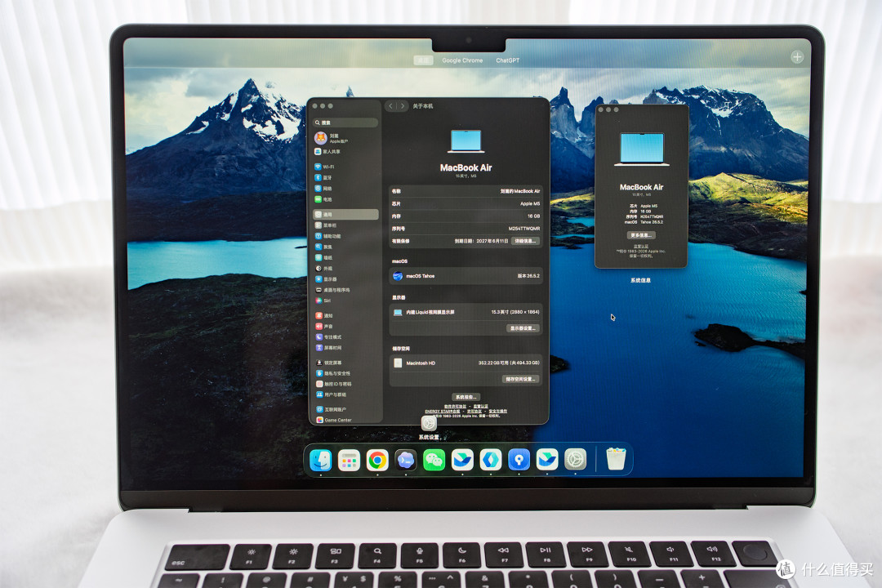Viewport: 882px width, 588px height.
Task: Open Launchpad apps grid in Dock
Action: click(349, 461)
